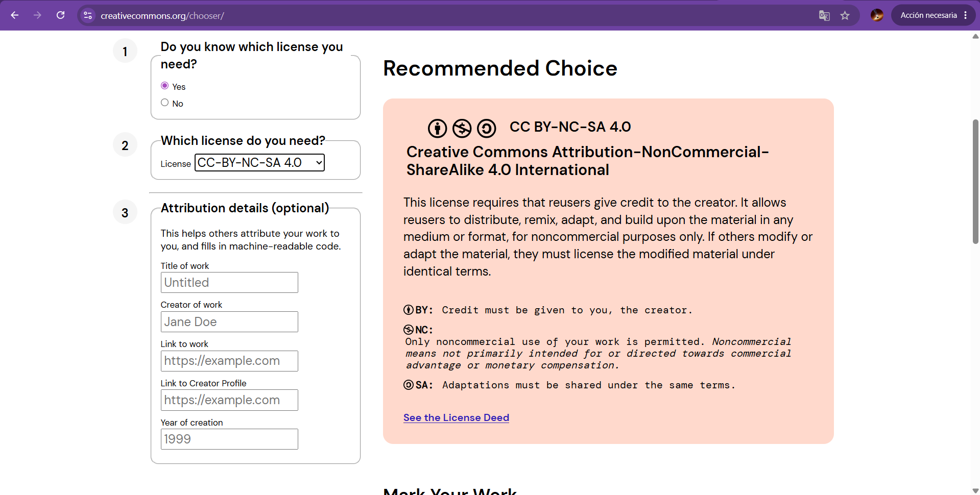Click the CC BY-NC-SA 4.0 title text
Image resolution: width=980 pixels, height=495 pixels.
click(570, 127)
